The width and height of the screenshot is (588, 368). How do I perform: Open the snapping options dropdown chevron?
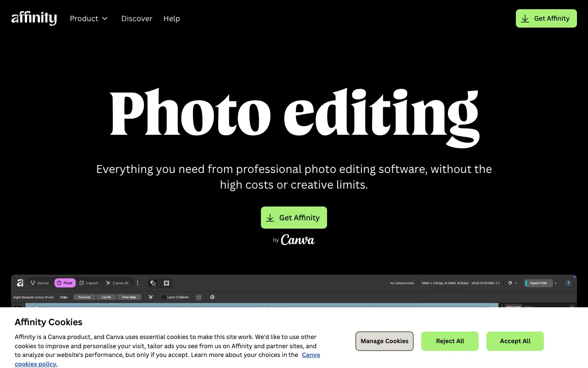coord(515,283)
